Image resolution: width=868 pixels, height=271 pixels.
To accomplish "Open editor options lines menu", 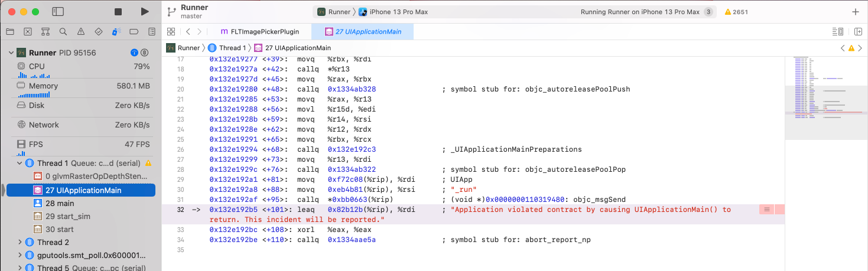I will 837,31.
